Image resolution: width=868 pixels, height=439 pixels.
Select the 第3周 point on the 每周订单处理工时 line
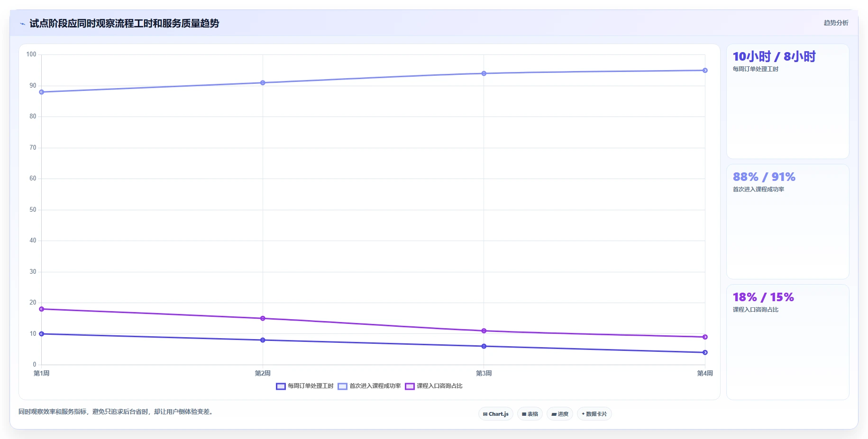(484, 346)
